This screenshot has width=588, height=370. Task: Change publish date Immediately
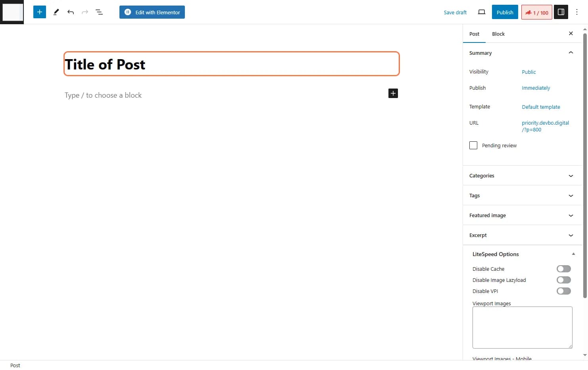coord(536,88)
